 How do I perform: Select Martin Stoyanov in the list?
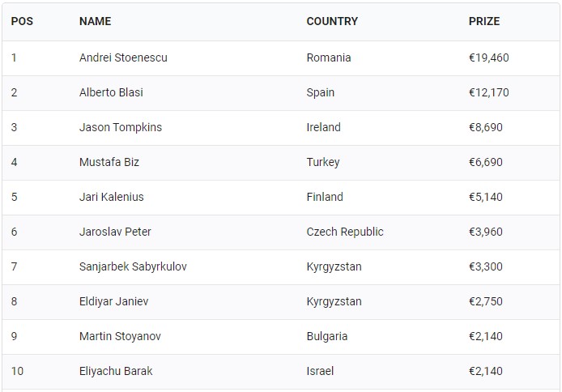click(120, 337)
